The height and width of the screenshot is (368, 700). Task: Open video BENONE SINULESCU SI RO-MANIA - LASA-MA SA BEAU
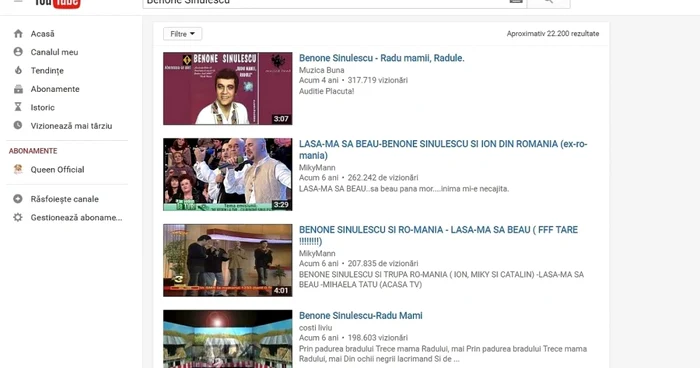[438, 235]
